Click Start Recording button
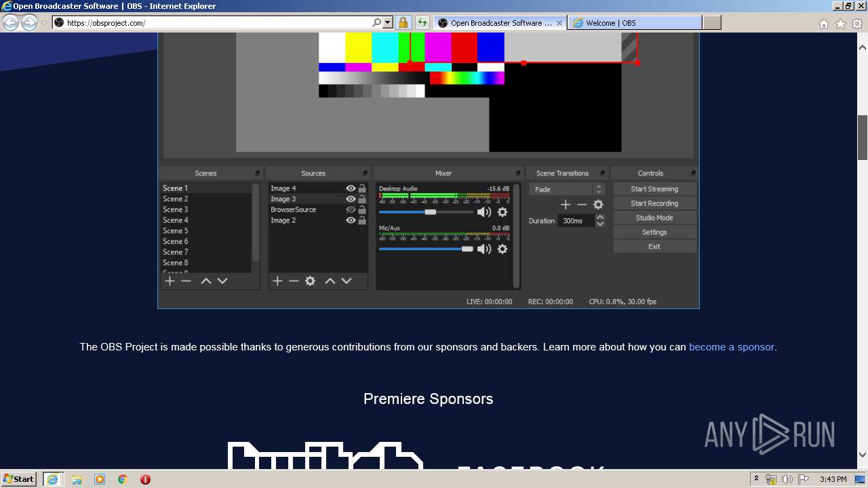868x488 pixels. [x=654, y=203]
